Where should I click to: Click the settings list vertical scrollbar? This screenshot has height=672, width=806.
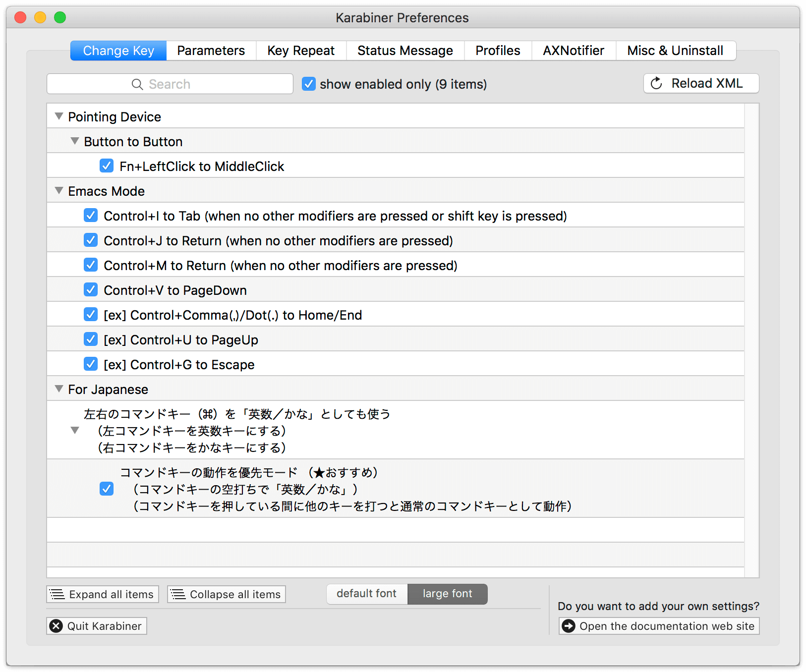tap(752, 340)
